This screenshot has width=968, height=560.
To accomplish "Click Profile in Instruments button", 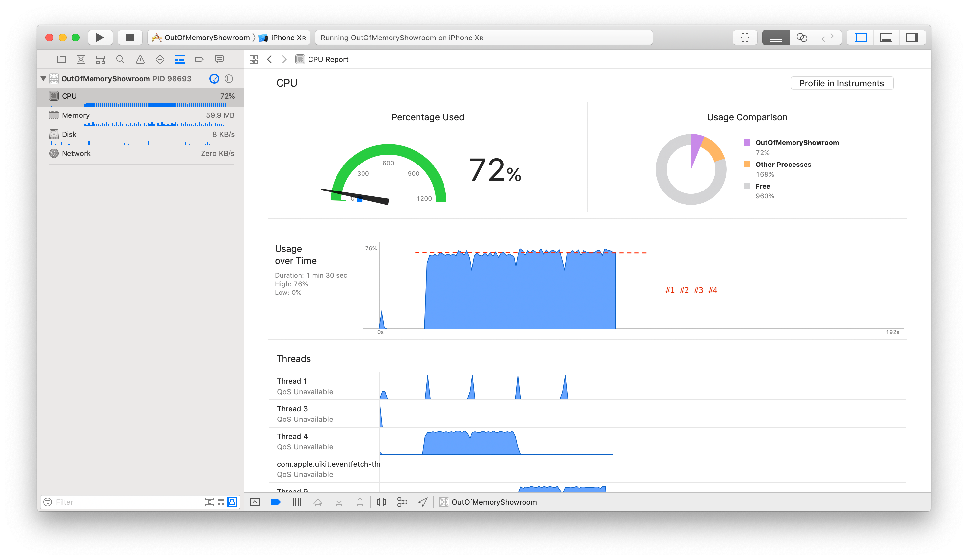I will 842,83.
